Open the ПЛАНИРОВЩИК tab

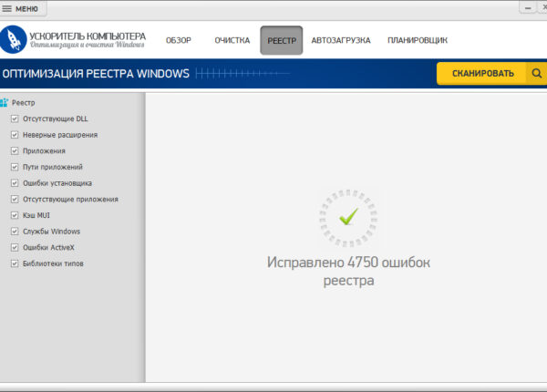coord(417,41)
